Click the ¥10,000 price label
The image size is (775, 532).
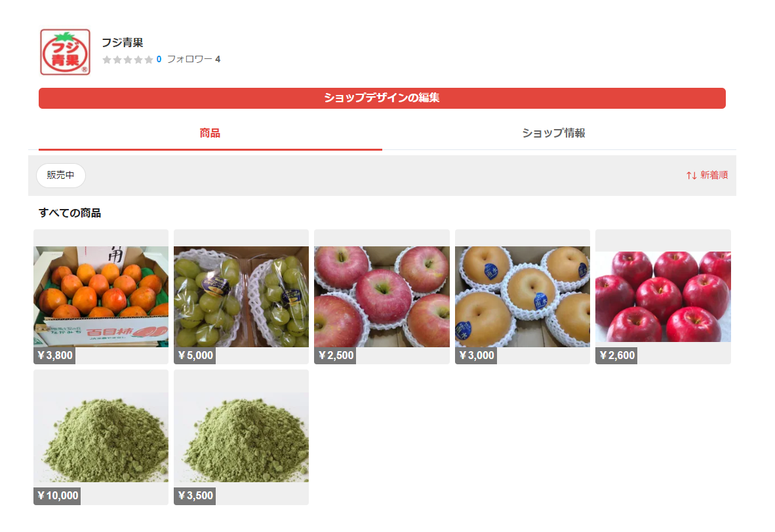57,496
